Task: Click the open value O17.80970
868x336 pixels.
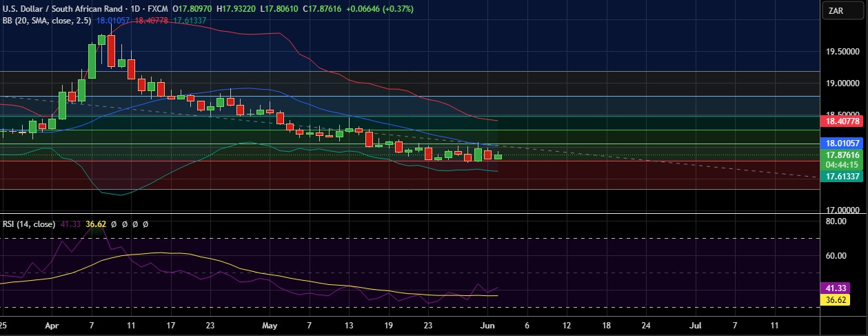Action: coord(192,8)
